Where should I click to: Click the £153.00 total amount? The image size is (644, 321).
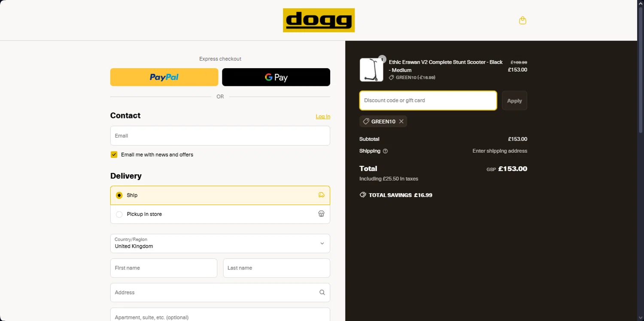[513, 169]
